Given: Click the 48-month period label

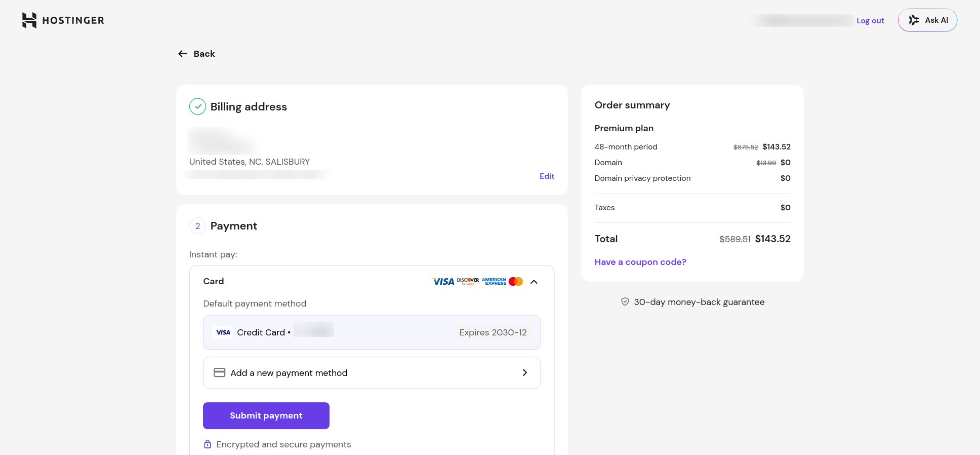Looking at the screenshot, I should click(626, 147).
